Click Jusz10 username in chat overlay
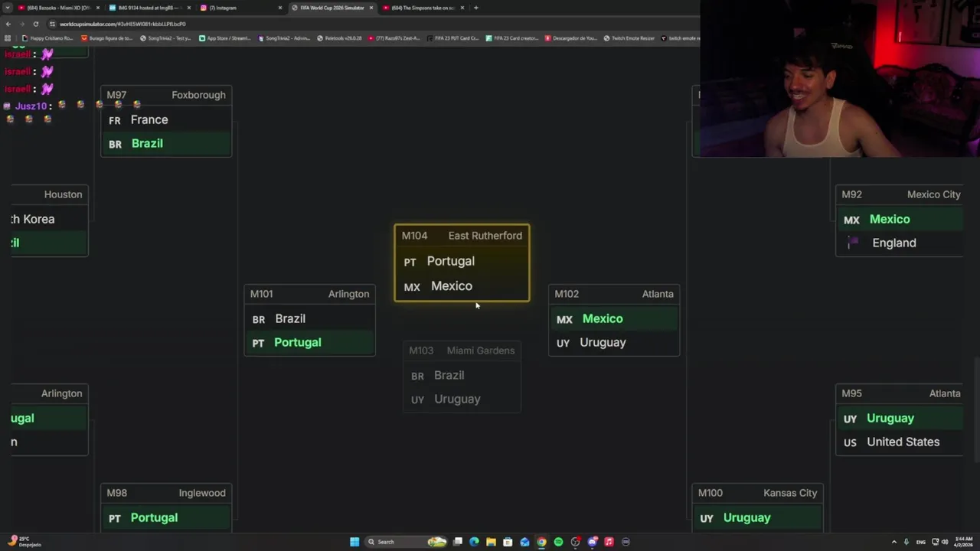 31,106
